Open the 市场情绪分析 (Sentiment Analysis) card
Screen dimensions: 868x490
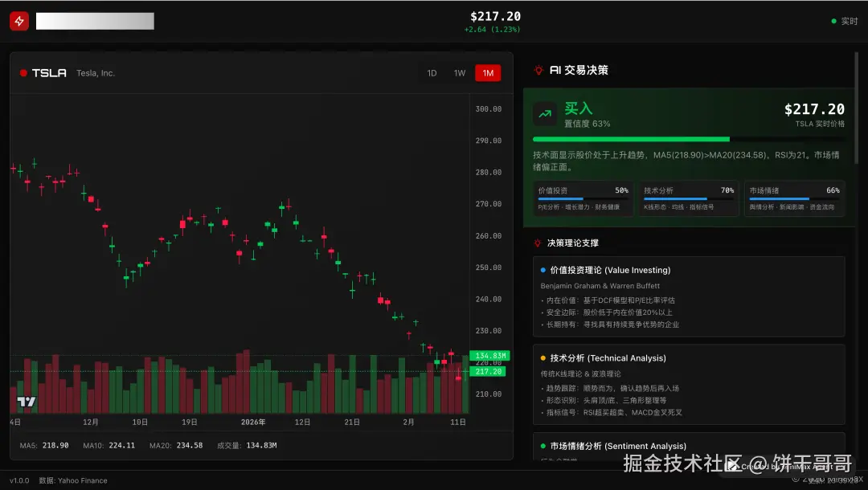pos(689,447)
